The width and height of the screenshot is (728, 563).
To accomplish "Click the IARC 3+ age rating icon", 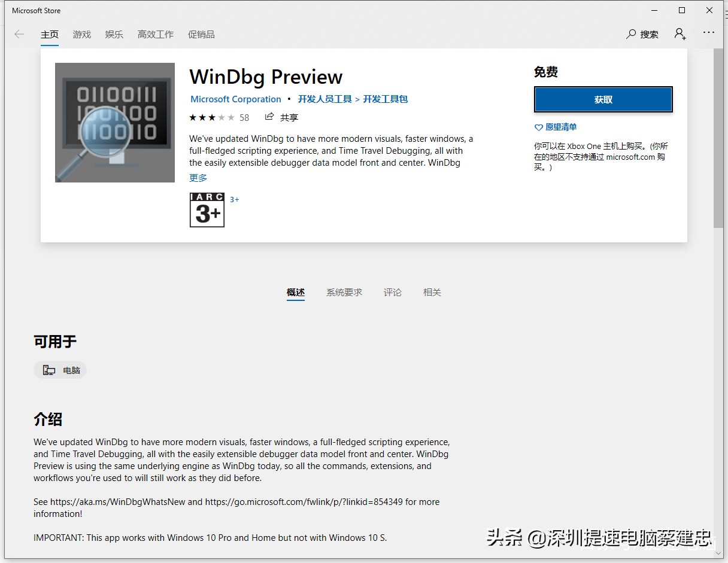I will click(207, 210).
